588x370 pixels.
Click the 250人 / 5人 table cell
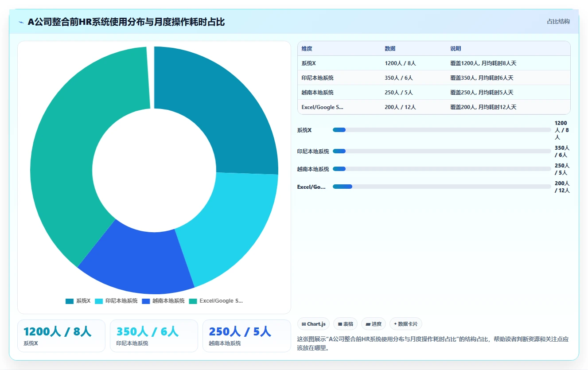(414, 93)
